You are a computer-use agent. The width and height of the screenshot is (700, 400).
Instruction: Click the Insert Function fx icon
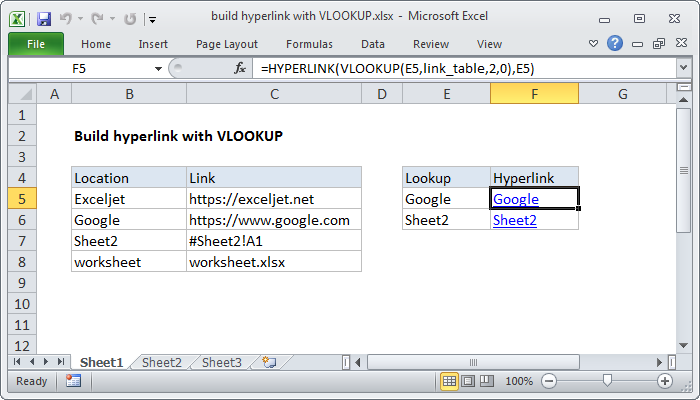point(240,68)
